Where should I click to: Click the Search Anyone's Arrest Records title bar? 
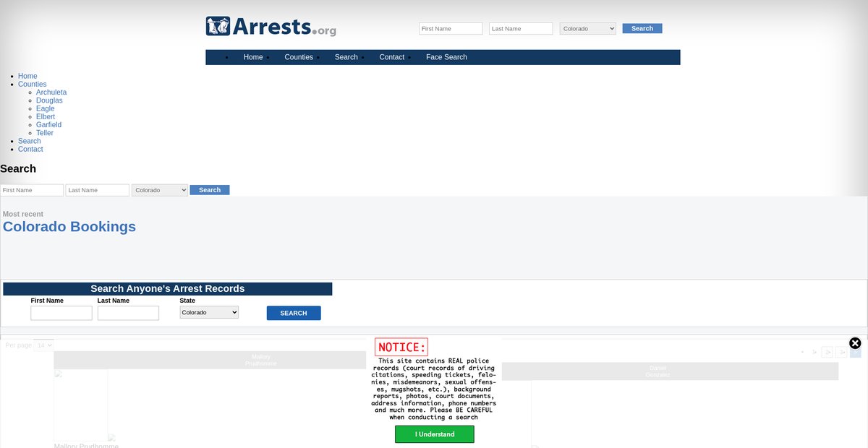coord(168,289)
